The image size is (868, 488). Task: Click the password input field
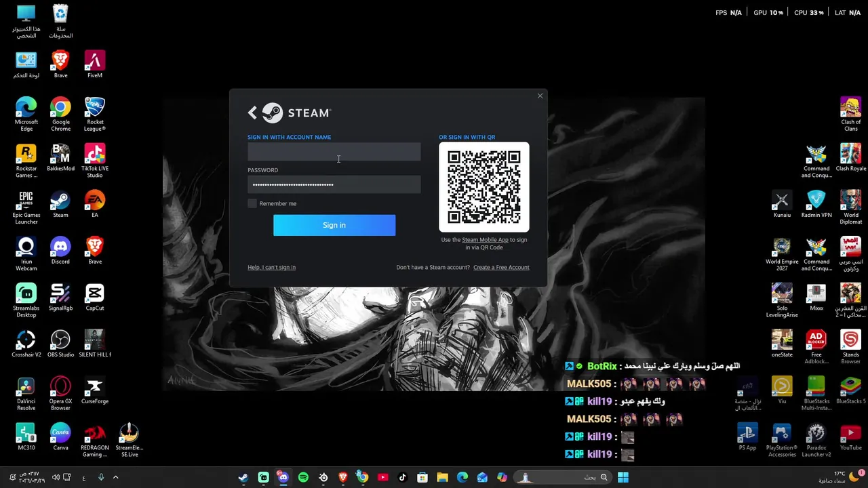pos(334,184)
